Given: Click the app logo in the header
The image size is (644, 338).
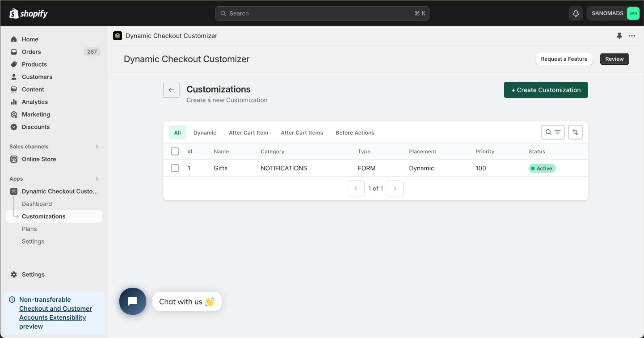Looking at the screenshot, I should click(118, 36).
